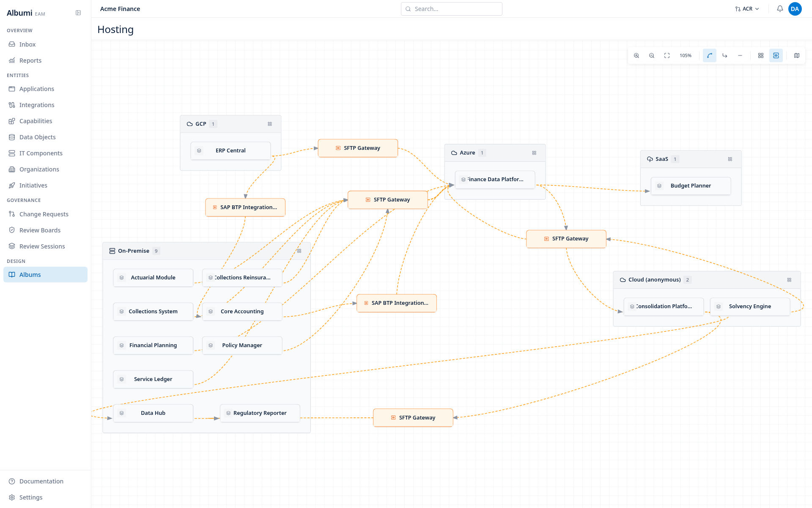Click the fit-to-screen icon
This screenshot has height=508, width=812.
tap(667, 55)
